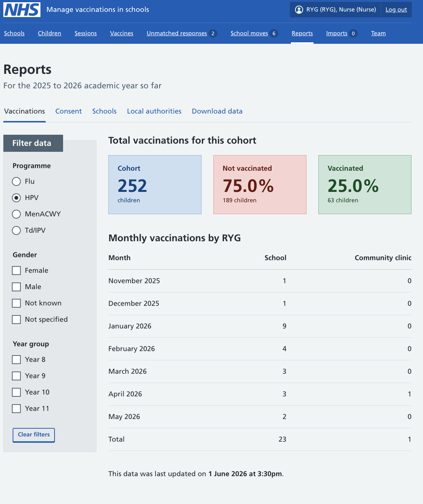Select the HPV programme radio button
This screenshot has width=423, height=504.
(x=16, y=198)
